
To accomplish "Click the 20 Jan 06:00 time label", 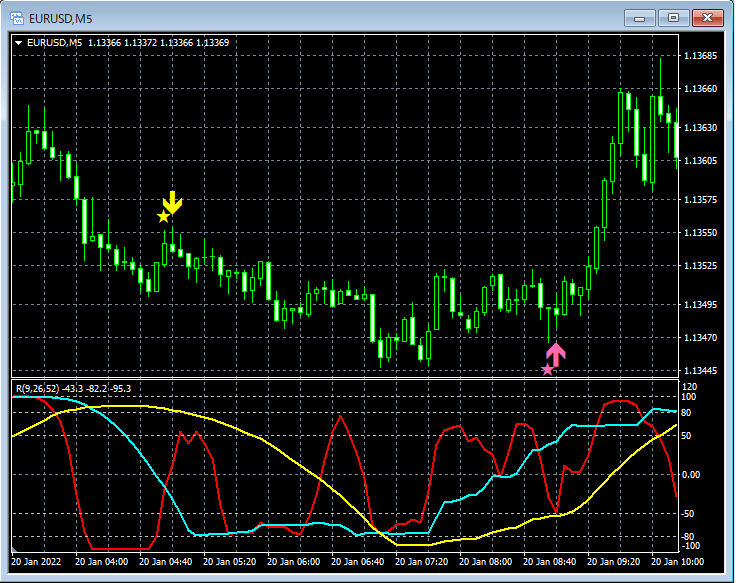I will click(293, 562).
